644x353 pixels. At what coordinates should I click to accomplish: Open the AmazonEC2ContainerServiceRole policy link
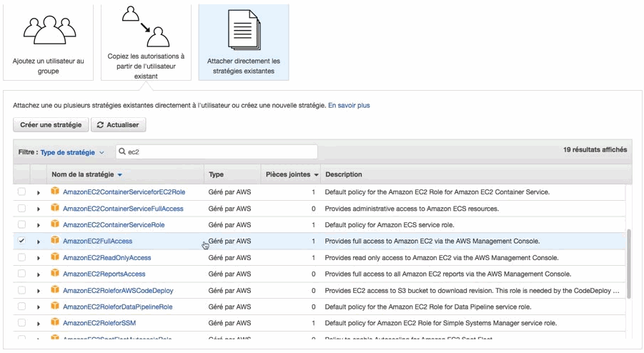coord(114,225)
